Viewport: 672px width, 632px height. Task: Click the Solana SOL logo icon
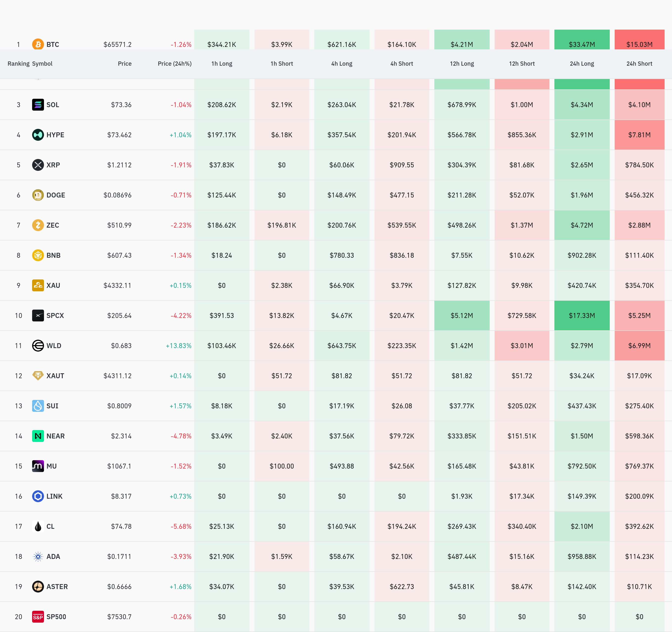38,105
